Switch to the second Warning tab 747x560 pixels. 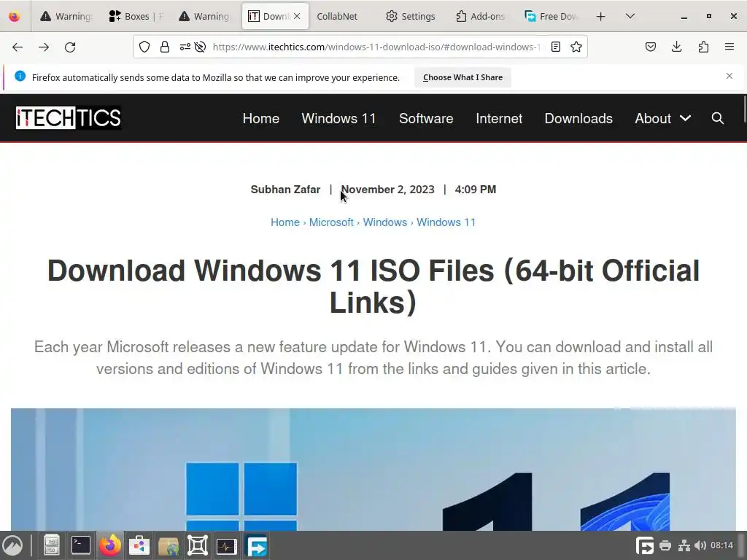coord(205,16)
